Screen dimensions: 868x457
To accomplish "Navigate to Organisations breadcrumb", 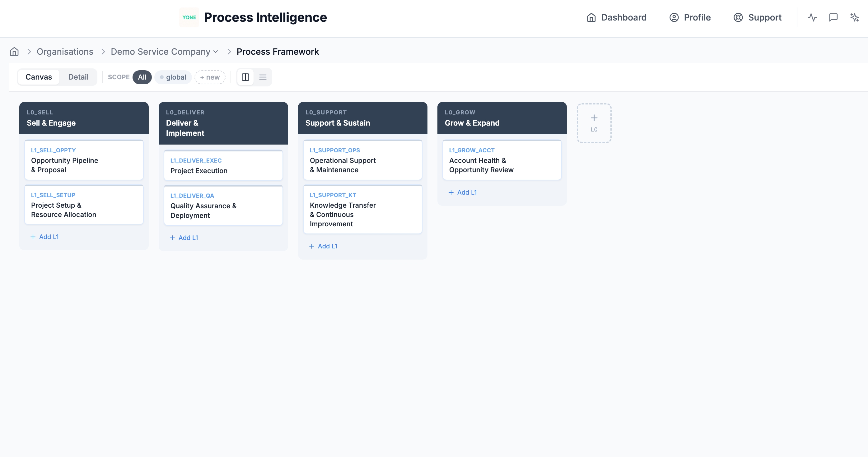I will coord(65,52).
